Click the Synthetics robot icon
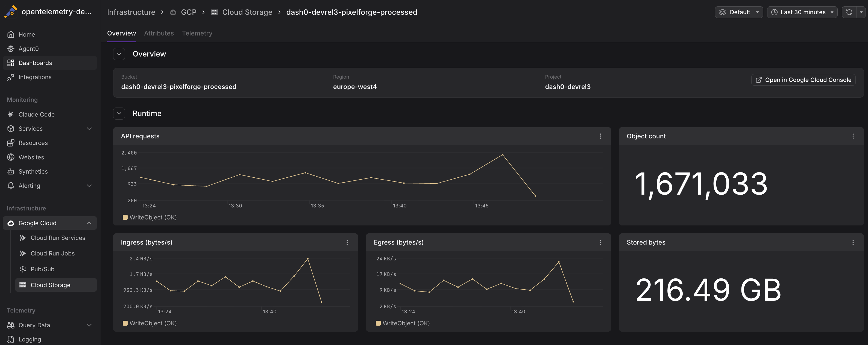The height and width of the screenshot is (345, 868). coord(11,171)
